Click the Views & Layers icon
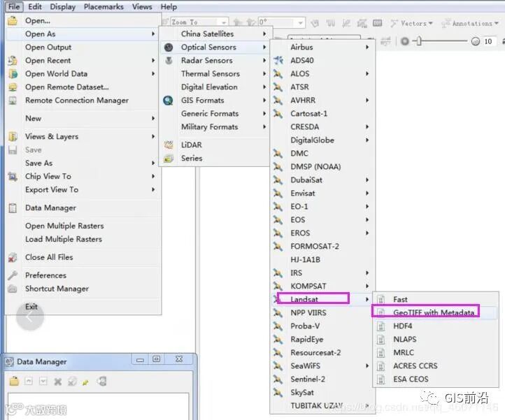The image size is (505, 420). [x=13, y=136]
